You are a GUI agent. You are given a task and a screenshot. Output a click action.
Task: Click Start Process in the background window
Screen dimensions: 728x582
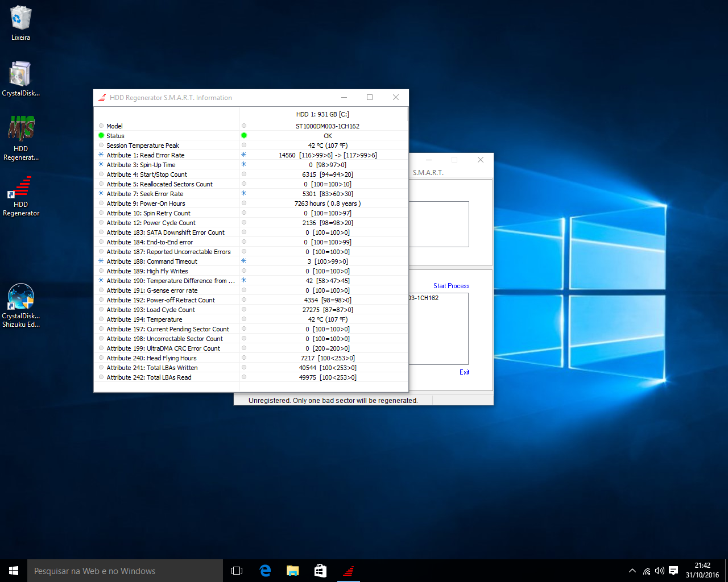451,286
